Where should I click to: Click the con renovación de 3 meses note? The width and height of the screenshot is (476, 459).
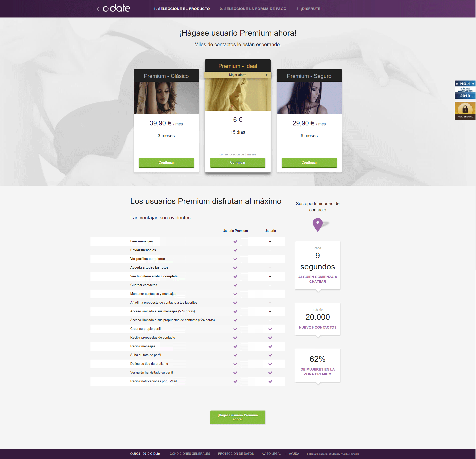[238, 154]
